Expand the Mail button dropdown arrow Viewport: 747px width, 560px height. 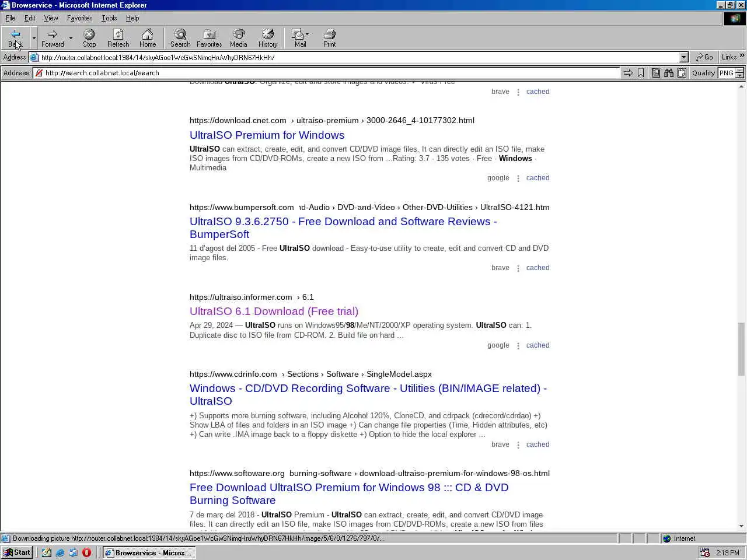click(308, 34)
